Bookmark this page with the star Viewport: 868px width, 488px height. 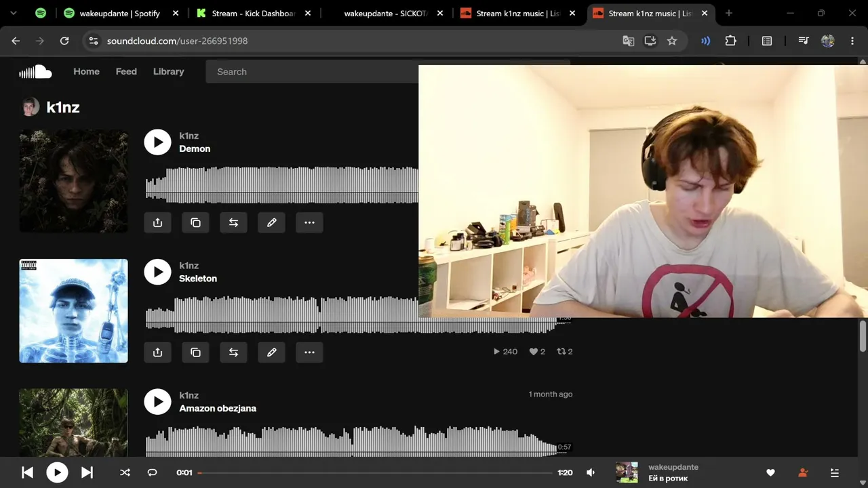point(672,41)
